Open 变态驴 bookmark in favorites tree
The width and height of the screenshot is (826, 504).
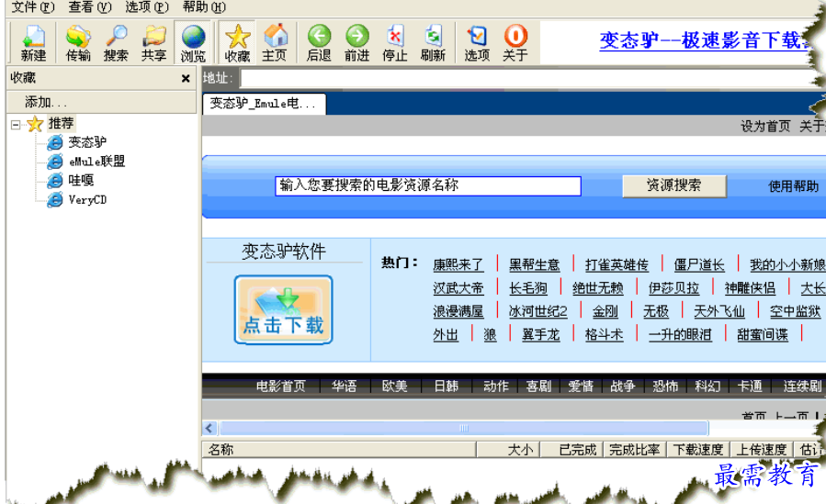coord(87,142)
